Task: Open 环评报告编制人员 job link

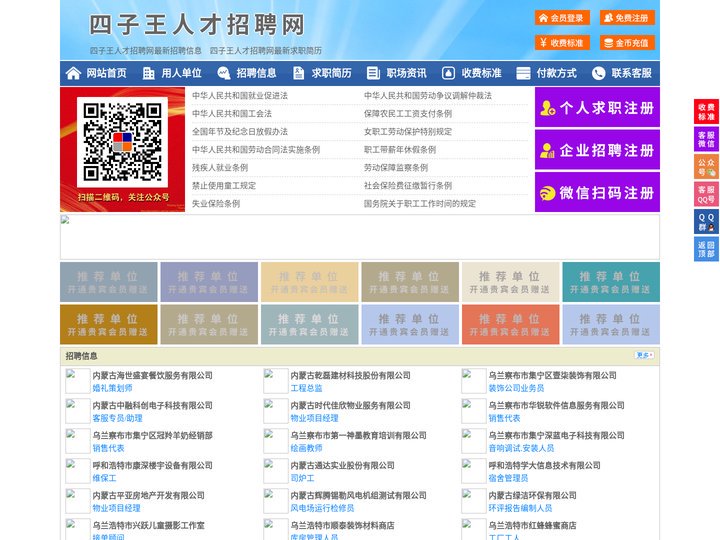Action: click(520, 508)
